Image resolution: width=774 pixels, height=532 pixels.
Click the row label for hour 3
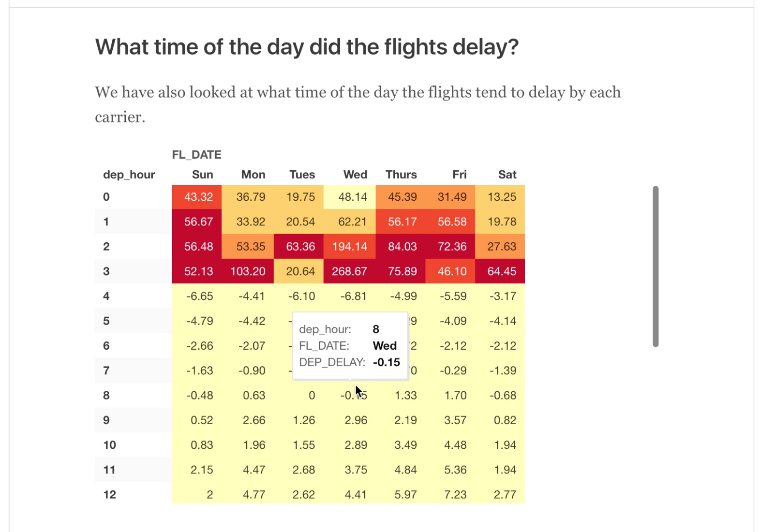(106, 271)
